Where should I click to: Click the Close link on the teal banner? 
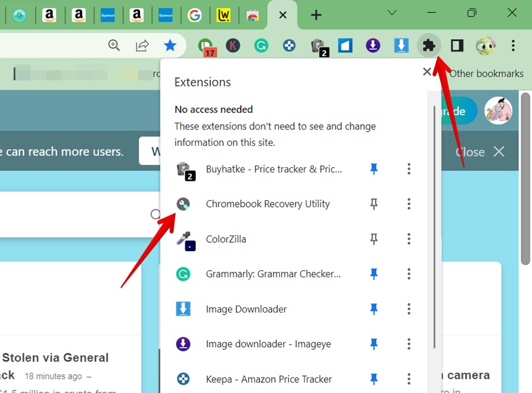coord(469,151)
